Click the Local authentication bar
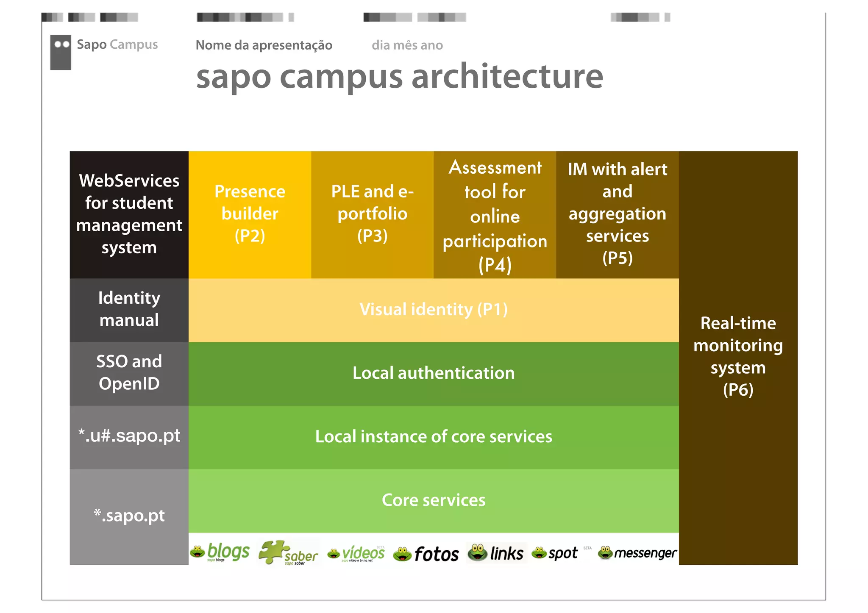The image size is (868, 613). pos(433,373)
